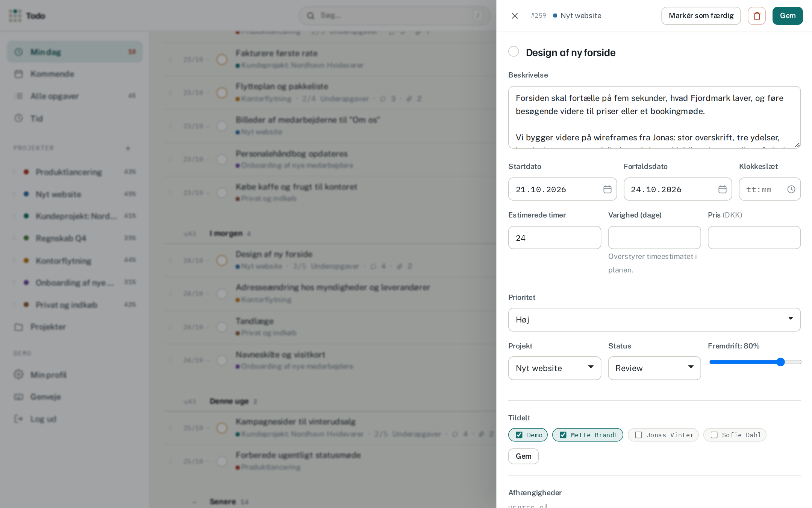Image resolution: width=812 pixels, height=508 pixels.
Task: Toggle completion circle for Design af ny forside
Action: click(514, 52)
